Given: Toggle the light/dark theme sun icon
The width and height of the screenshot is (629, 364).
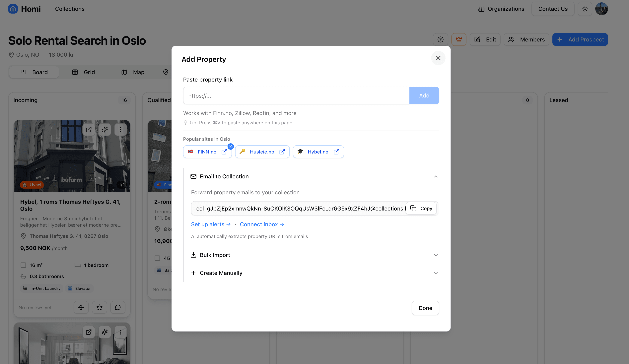Looking at the screenshot, I should tap(585, 9).
